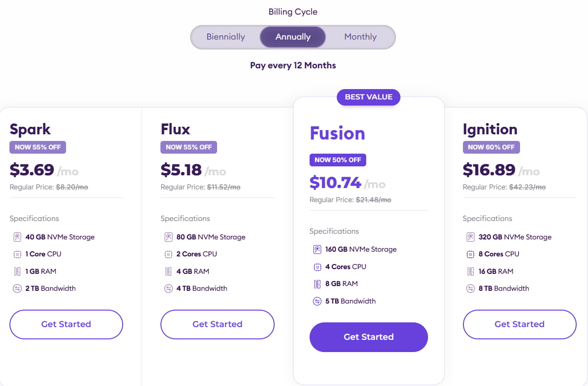Click the Flux plan RAM icon

(168, 271)
